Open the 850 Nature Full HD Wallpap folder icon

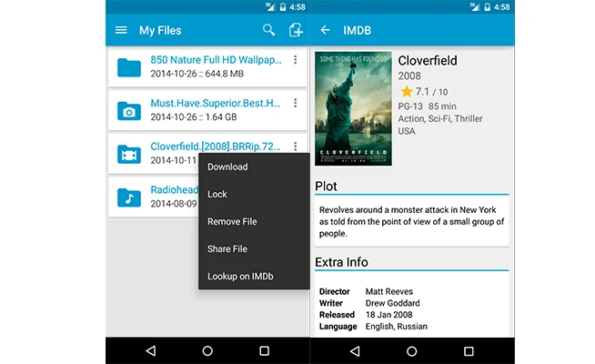129,67
